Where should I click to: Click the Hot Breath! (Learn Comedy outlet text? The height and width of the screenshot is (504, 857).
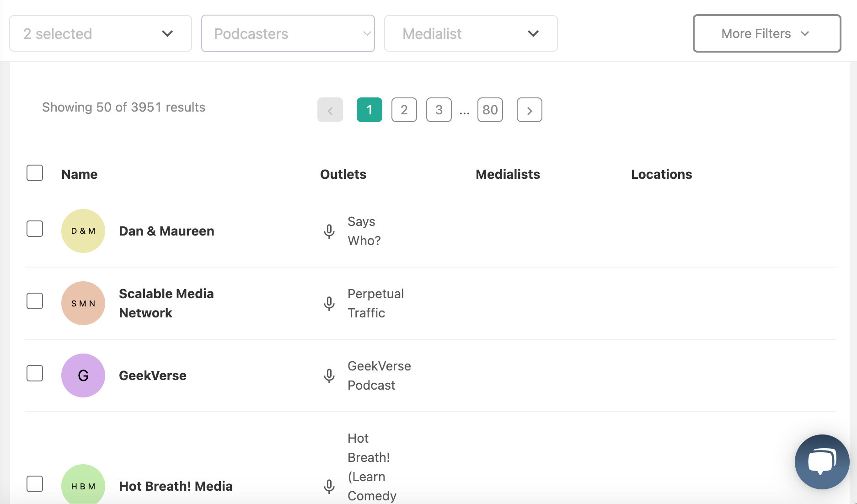click(372, 467)
